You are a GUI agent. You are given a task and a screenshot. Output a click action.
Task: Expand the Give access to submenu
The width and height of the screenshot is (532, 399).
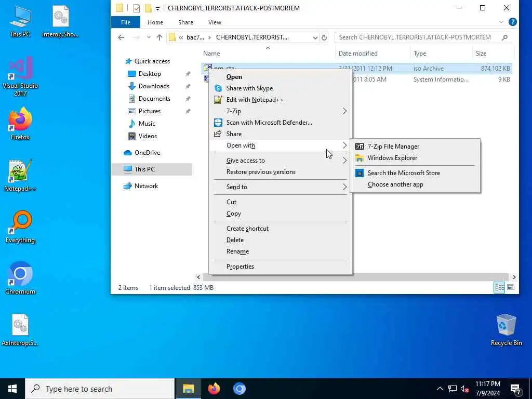[281, 161]
